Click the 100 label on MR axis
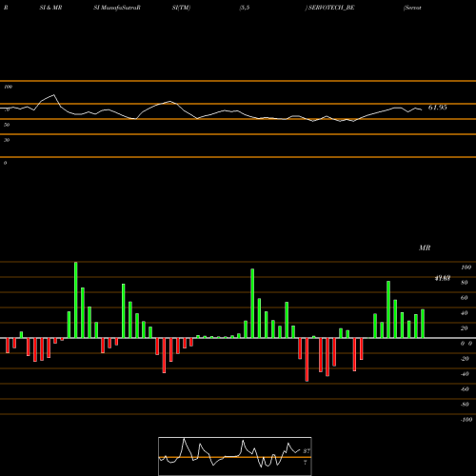 (466, 268)
